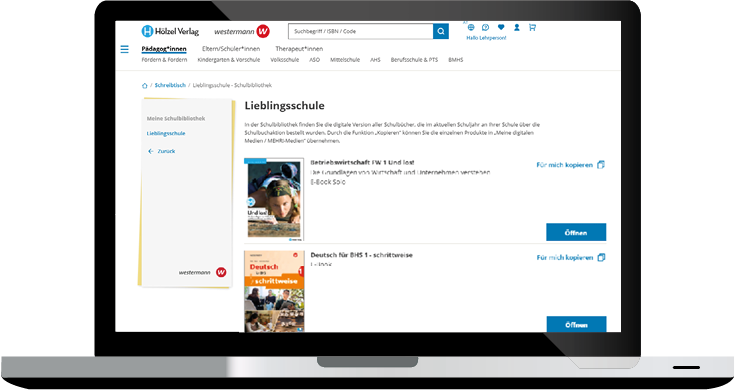Click copy icon for Deutsch für BHS 1
The width and height of the screenshot is (735, 390).
pos(601,257)
